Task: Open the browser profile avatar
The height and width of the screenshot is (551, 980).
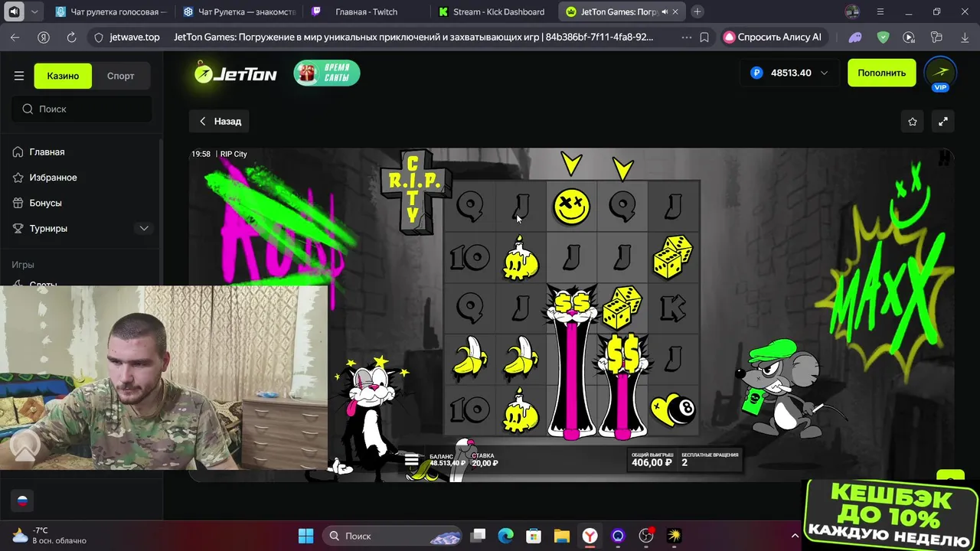Action: pos(852,12)
